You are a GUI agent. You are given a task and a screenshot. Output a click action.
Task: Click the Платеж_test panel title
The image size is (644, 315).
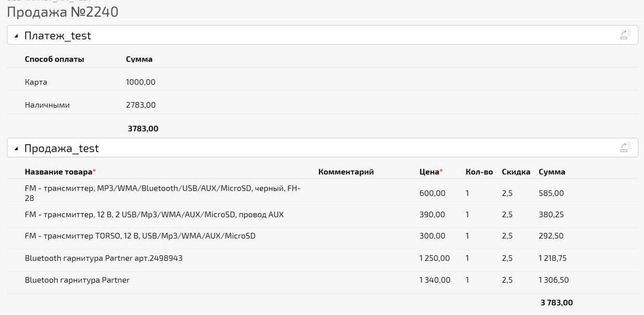pos(57,35)
